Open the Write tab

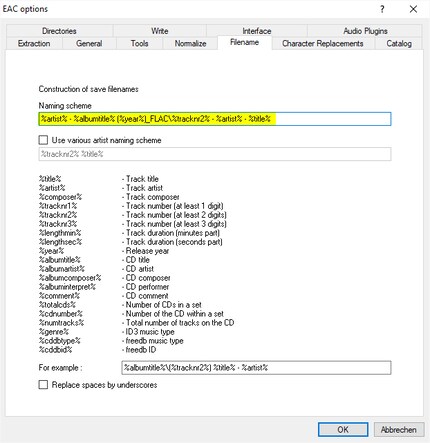point(160,31)
